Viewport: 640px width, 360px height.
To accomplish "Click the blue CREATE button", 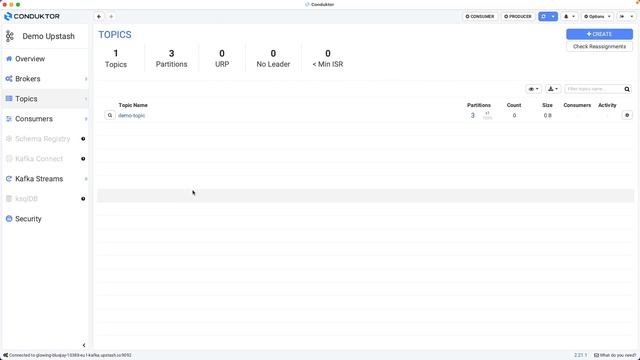I will [599, 34].
